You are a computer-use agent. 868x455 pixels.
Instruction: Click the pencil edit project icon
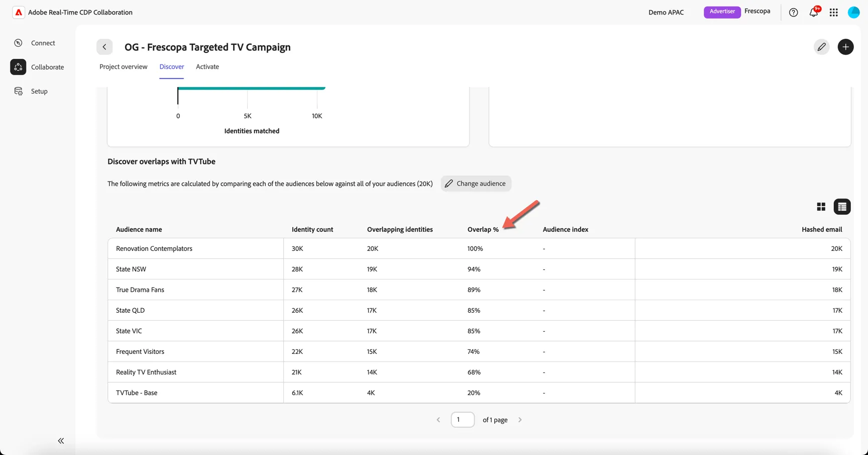[x=821, y=47]
